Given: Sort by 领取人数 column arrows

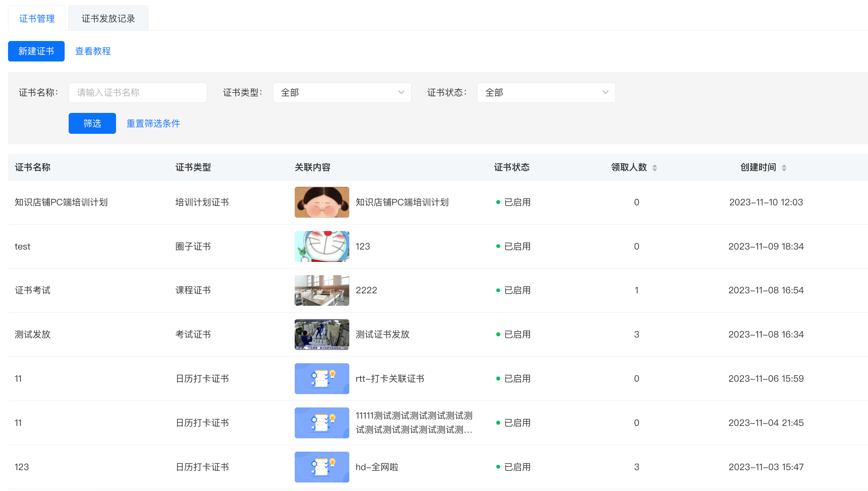Looking at the screenshot, I should (x=654, y=168).
